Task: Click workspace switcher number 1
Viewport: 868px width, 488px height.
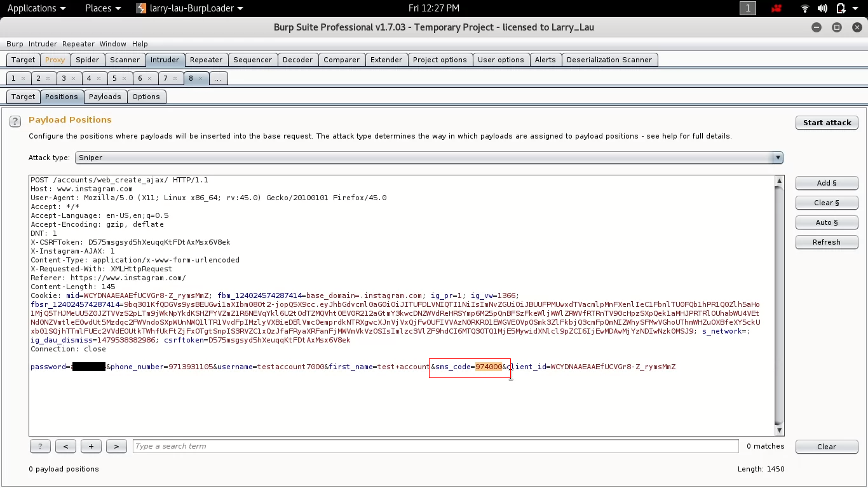Action: (748, 8)
